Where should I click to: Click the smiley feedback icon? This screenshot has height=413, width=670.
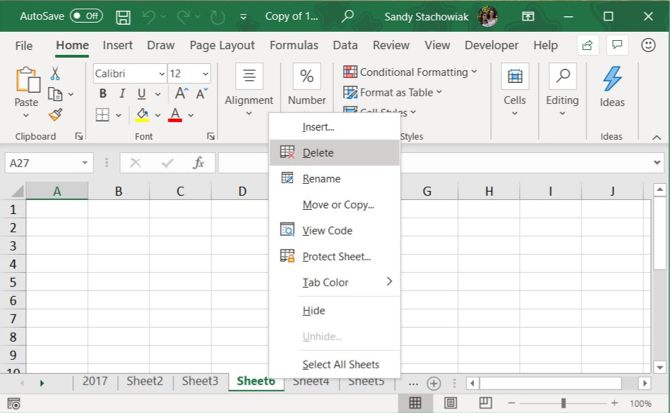click(648, 45)
